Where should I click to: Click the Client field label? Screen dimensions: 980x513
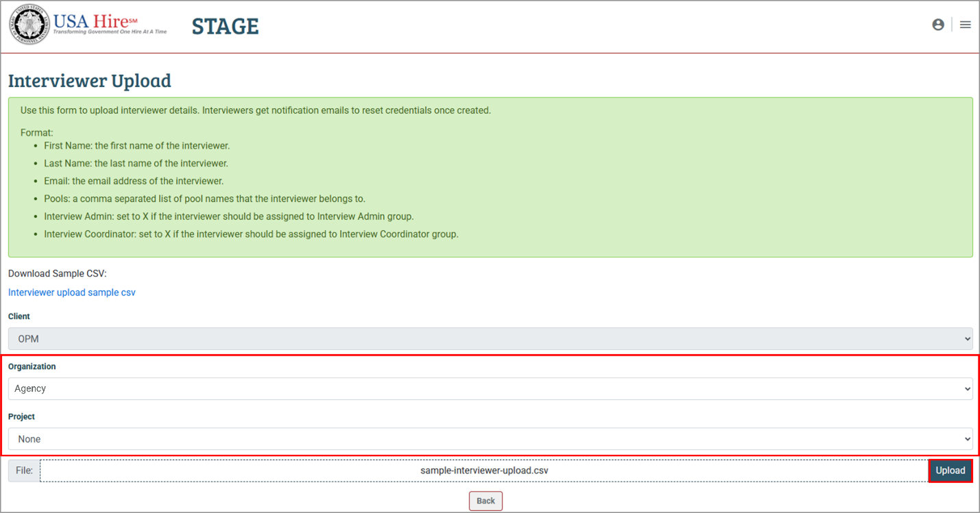(19, 316)
